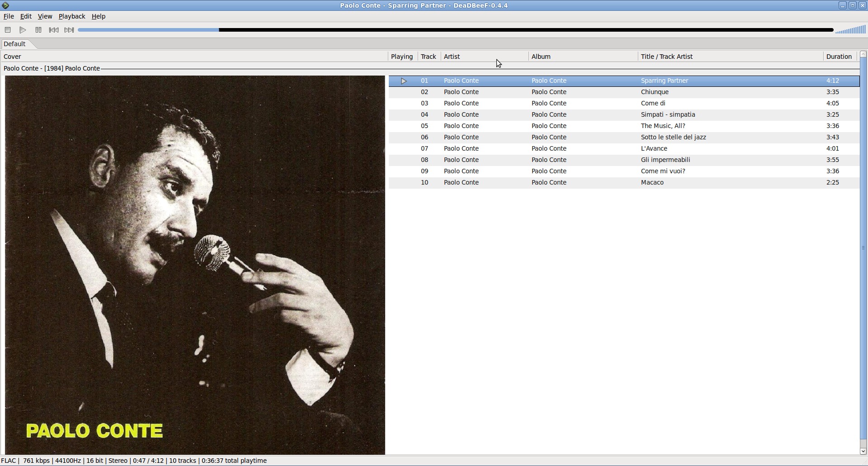Click the Cover column header
Screen dimensions: 868x466
point(194,57)
